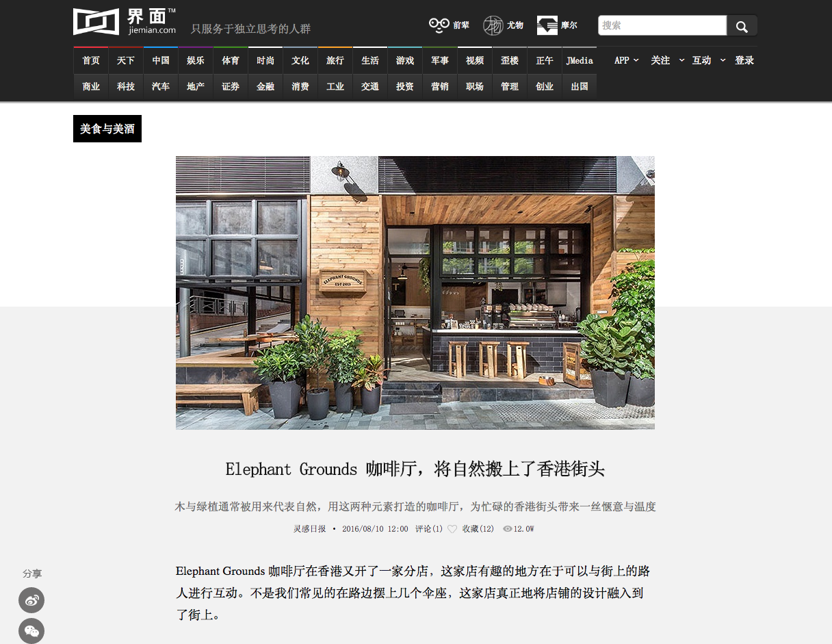Open the 商业 channel in the second row
The height and width of the screenshot is (644, 832).
[x=90, y=86]
